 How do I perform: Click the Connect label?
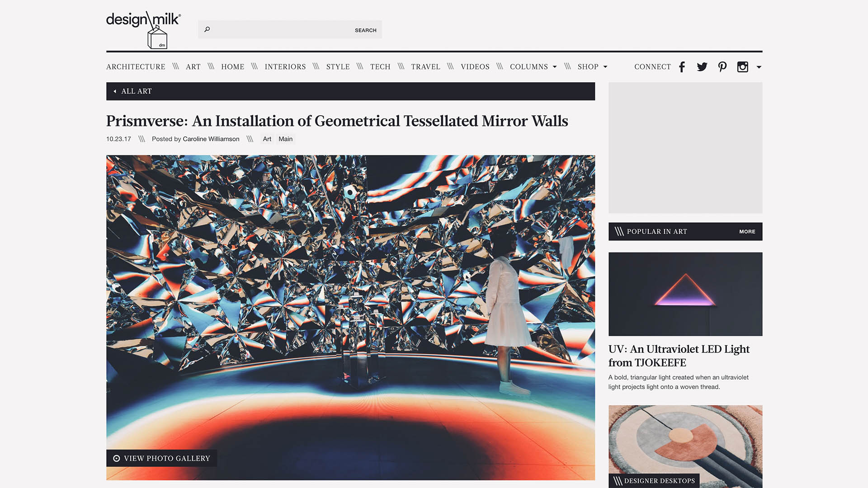652,67
